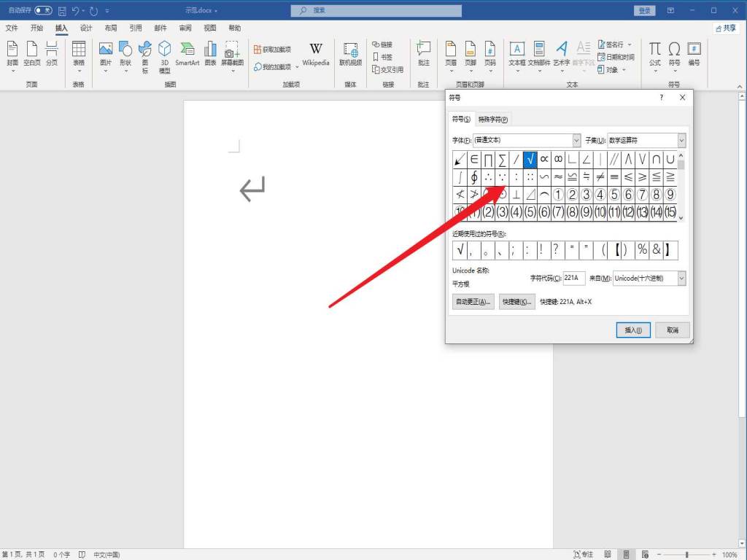Switch to the 特殊字符 (special characters) tab
This screenshot has height=560, width=747.
[x=493, y=120]
